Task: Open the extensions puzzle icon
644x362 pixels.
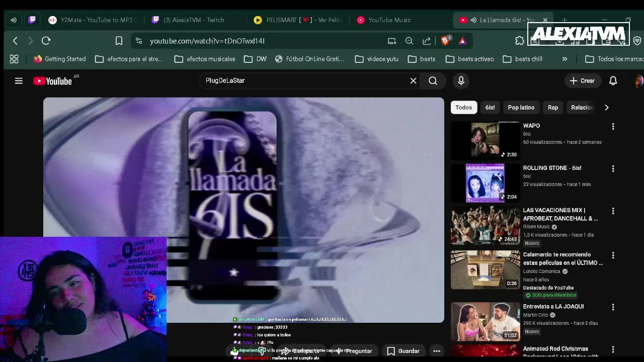Action: [x=520, y=41]
